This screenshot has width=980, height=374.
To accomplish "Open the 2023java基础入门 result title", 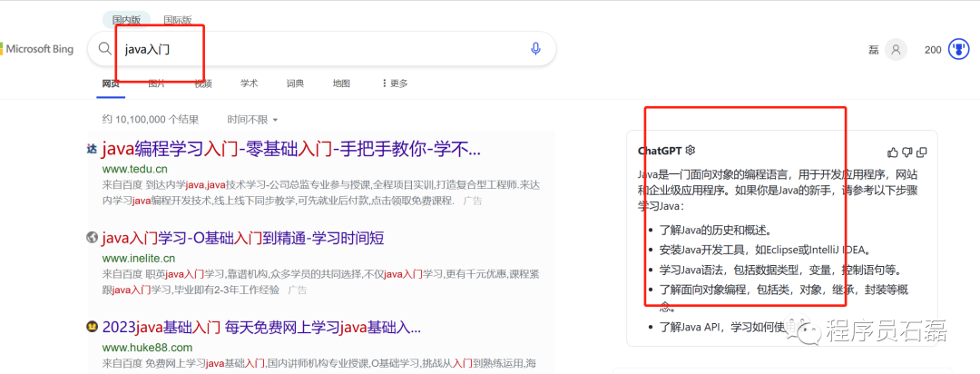I will click(x=261, y=327).
